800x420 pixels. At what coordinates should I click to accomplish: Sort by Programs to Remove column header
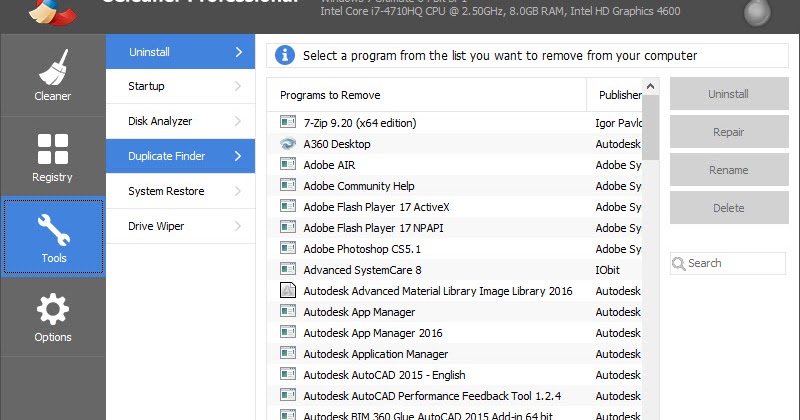(x=427, y=95)
